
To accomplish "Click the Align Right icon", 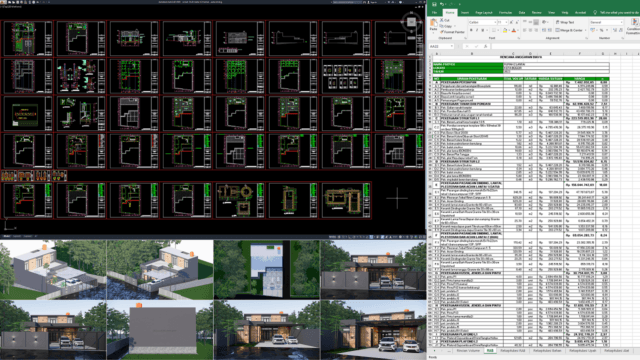I will (536, 30).
